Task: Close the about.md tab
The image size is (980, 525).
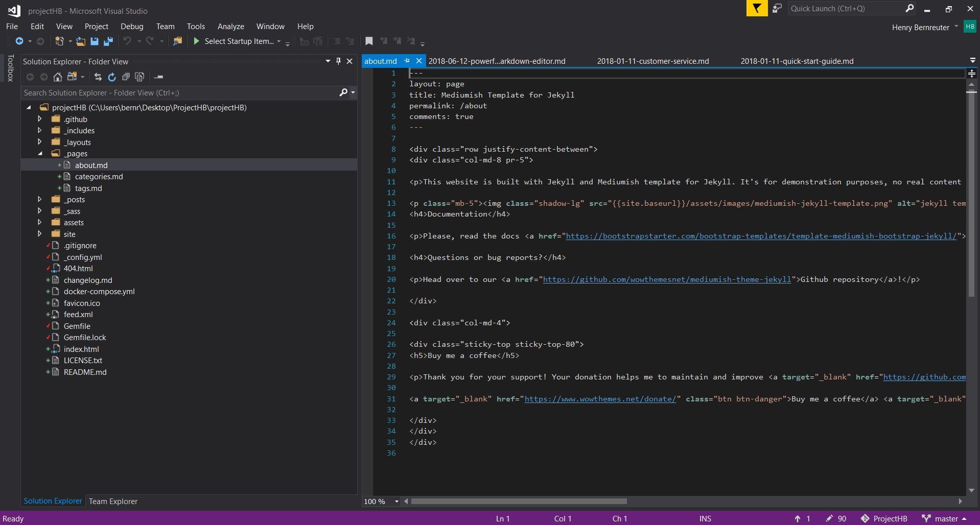Action: (419, 61)
